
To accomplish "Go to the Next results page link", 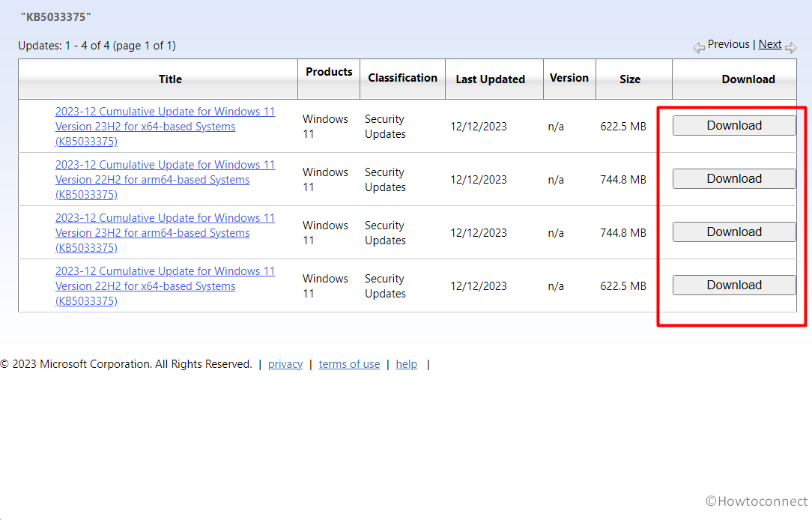I will (x=769, y=44).
